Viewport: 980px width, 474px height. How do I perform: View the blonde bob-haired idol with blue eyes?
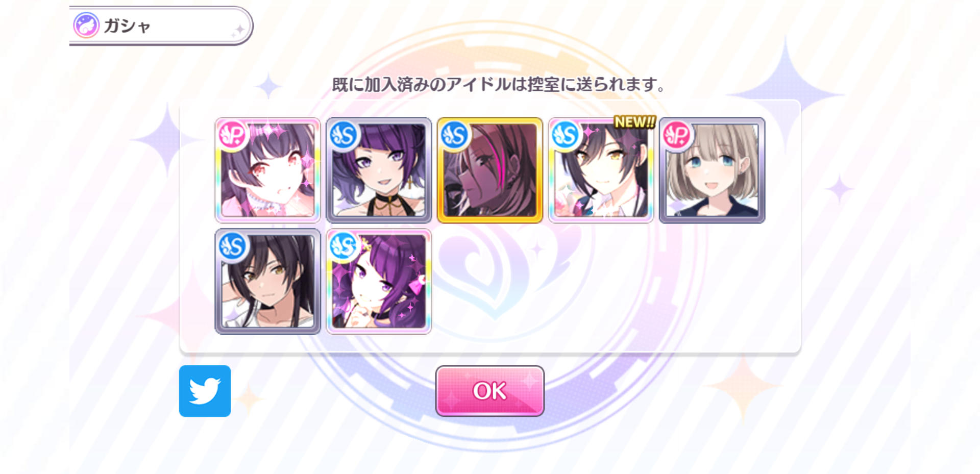[x=712, y=170]
